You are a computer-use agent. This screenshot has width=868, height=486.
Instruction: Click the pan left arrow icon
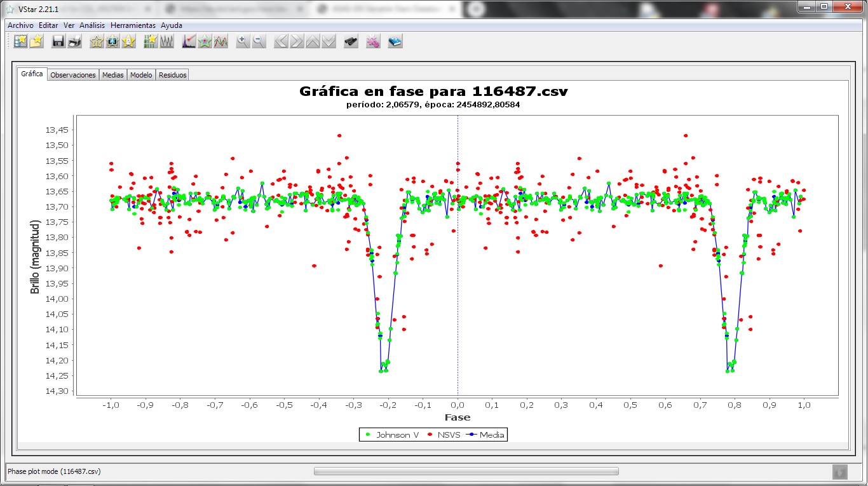281,42
